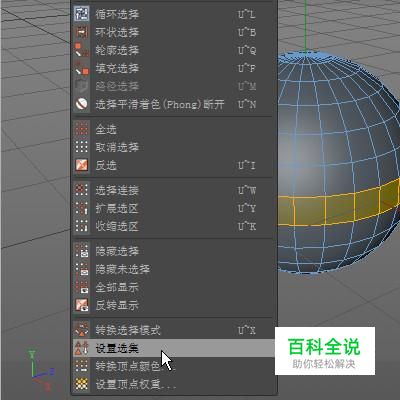Click the Convert Selection Mode icon
The image size is (400, 400).
tap(82, 330)
